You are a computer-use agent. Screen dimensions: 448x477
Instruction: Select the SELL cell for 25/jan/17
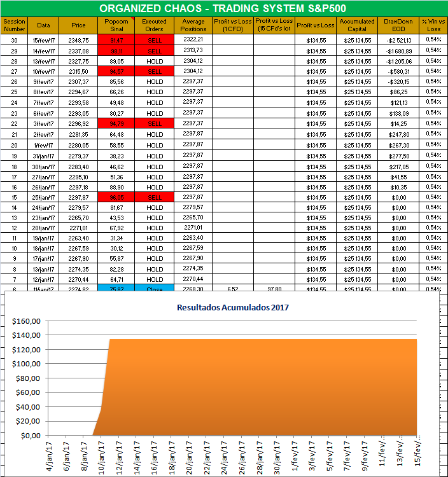pos(154,197)
